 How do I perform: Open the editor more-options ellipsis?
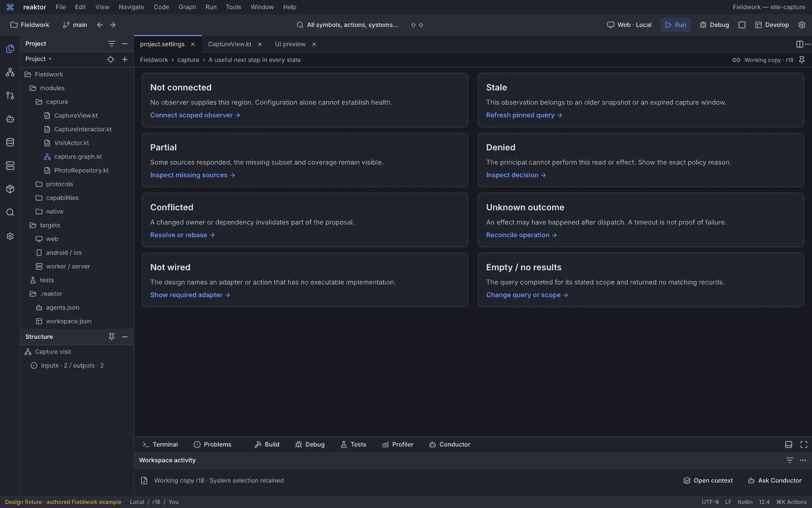tap(808, 44)
